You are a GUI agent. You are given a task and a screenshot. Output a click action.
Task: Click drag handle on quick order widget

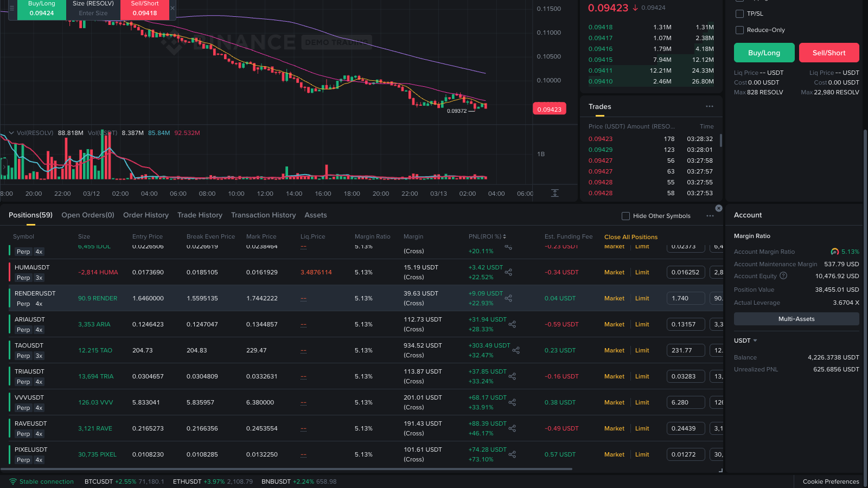tap(12, 8)
